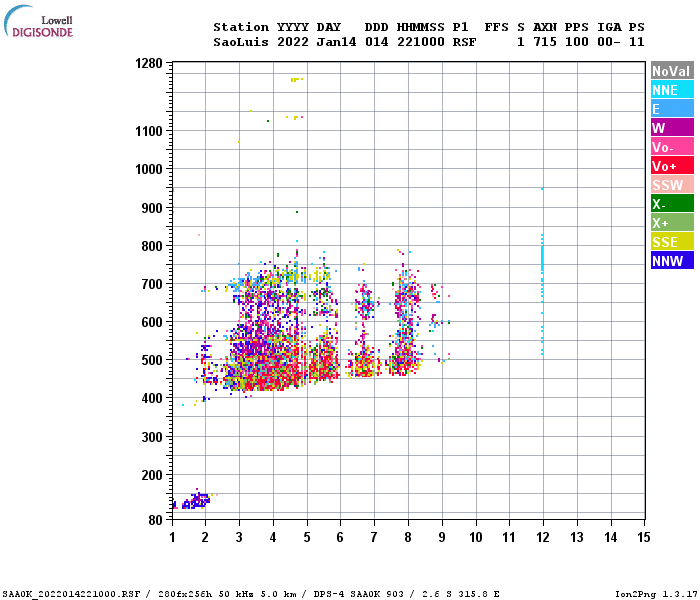This screenshot has width=700, height=600.
Task: Click the 900 height axis label
Action: tap(152, 208)
